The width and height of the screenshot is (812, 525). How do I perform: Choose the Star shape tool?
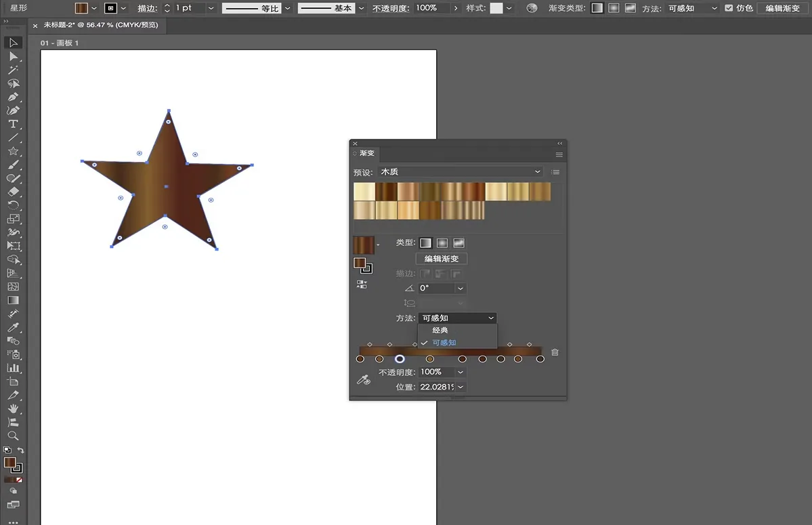point(13,151)
